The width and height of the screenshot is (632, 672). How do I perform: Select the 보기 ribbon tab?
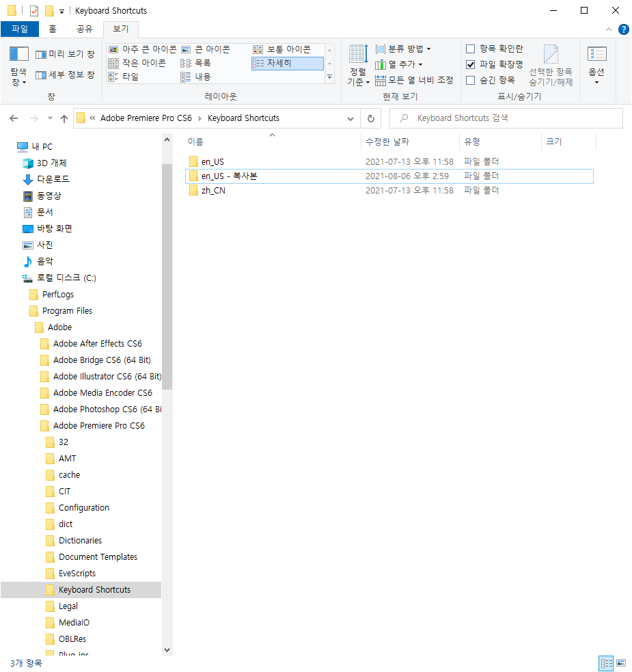pos(121,29)
